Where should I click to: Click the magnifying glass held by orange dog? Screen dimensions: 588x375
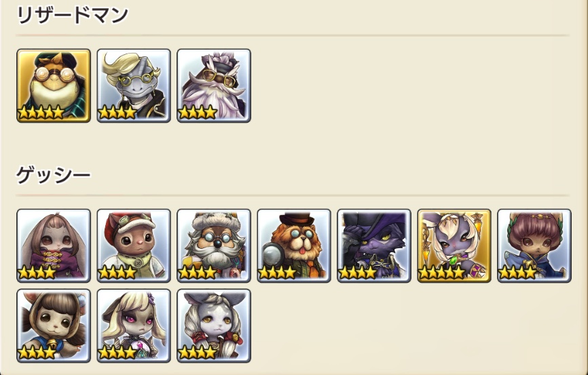point(272,256)
